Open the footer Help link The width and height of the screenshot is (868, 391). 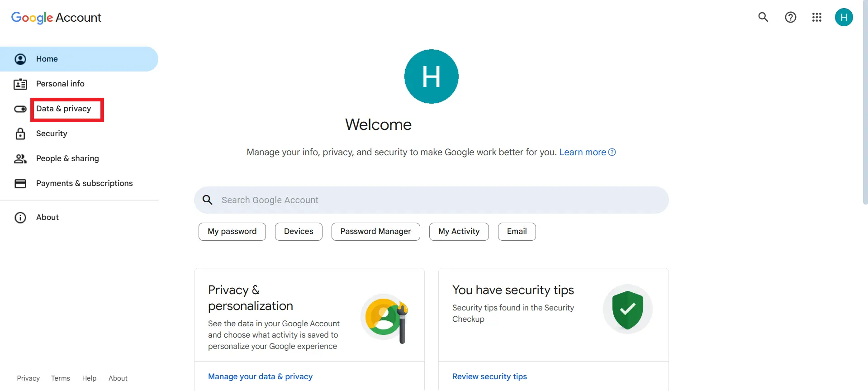[89, 378]
